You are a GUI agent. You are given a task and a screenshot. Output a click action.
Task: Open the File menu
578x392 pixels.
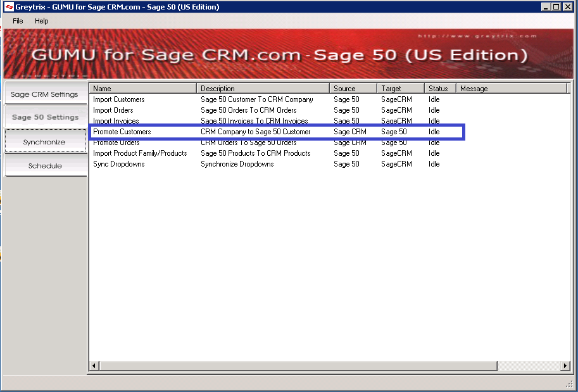[18, 21]
